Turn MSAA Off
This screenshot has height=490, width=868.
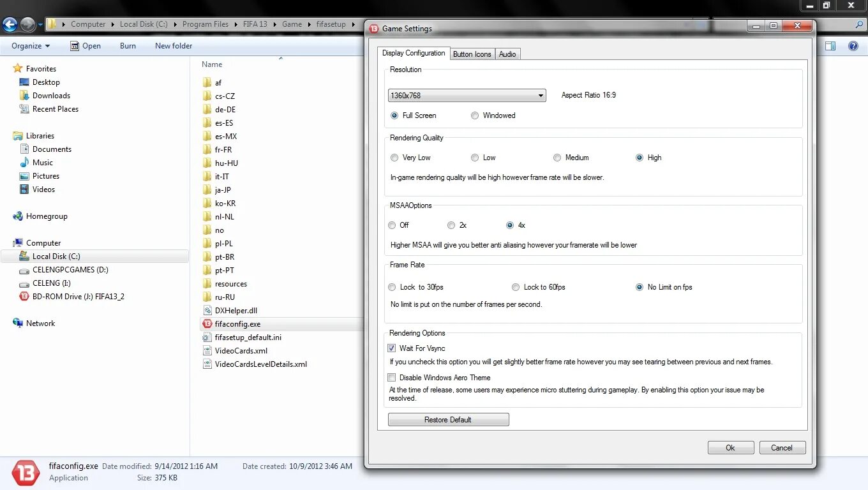point(392,225)
